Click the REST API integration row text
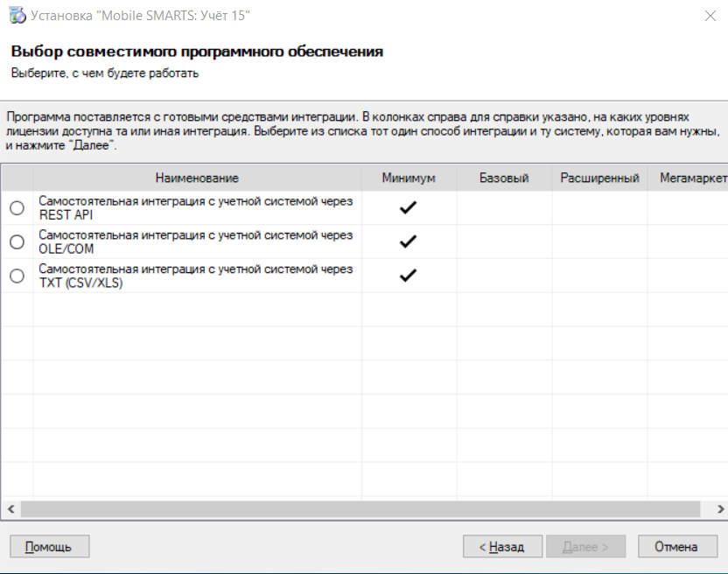This screenshot has width=728, height=574. [x=195, y=208]
